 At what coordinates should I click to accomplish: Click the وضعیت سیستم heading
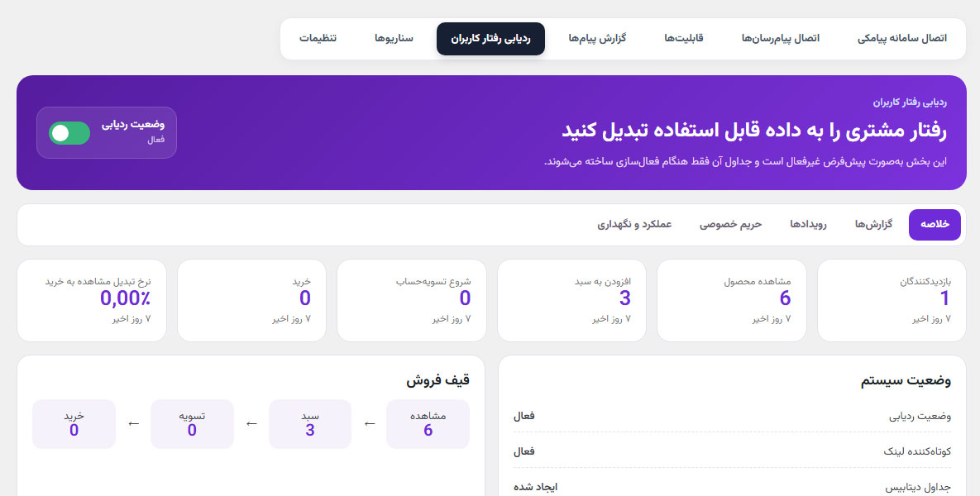pos(906,381)
